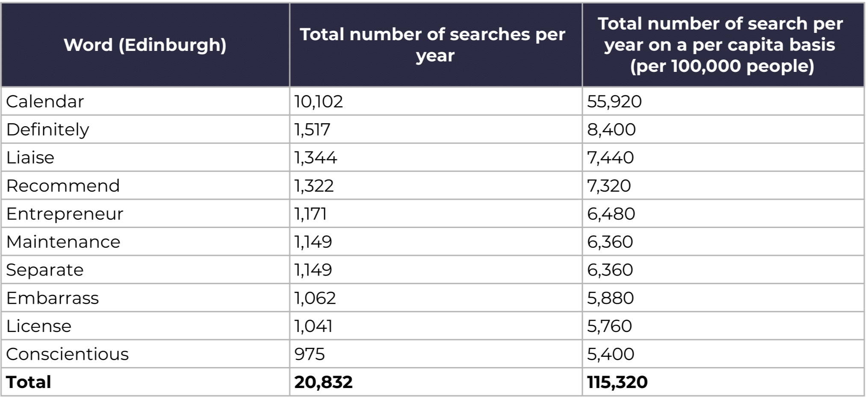The width and height of the screenshot is (868, 400).
Task: Select the "Separate" word cell
Action: coord(45,270)
